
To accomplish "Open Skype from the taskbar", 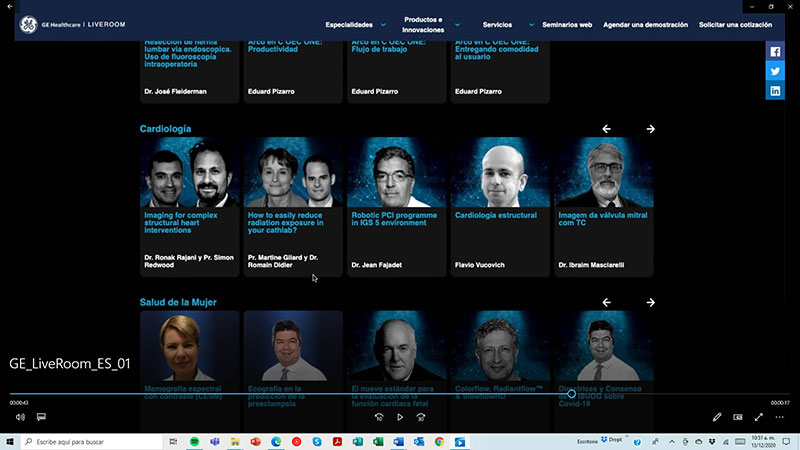I will (317, 442).
